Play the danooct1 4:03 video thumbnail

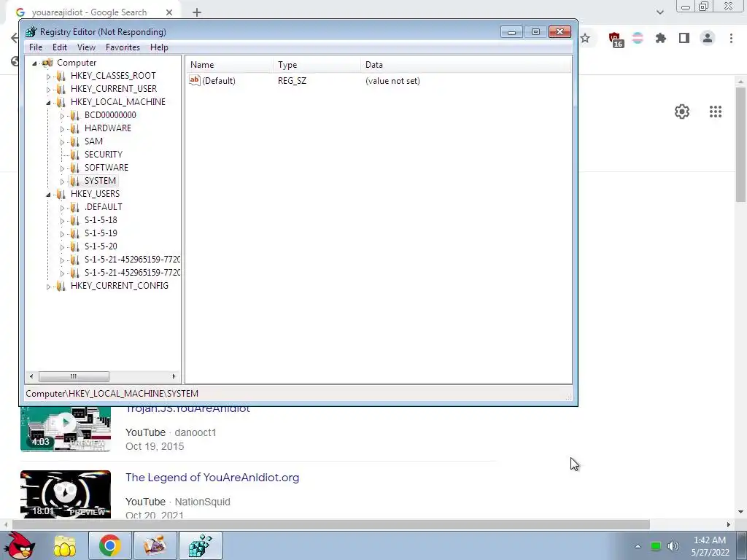tap(65, 429)
